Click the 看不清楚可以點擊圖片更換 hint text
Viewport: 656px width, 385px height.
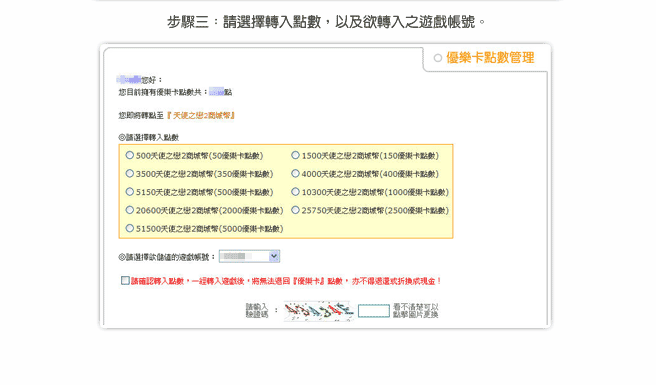point(415,311)
